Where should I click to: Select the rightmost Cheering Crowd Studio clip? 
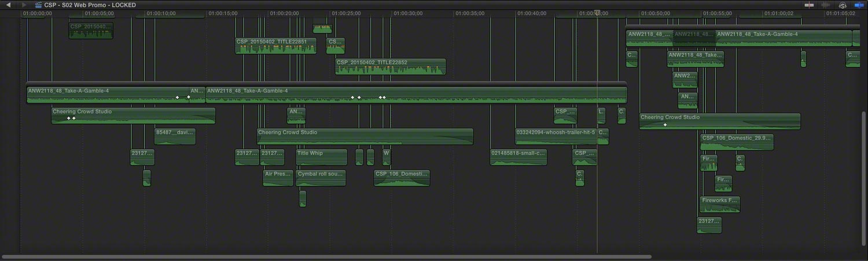[720, 121]
